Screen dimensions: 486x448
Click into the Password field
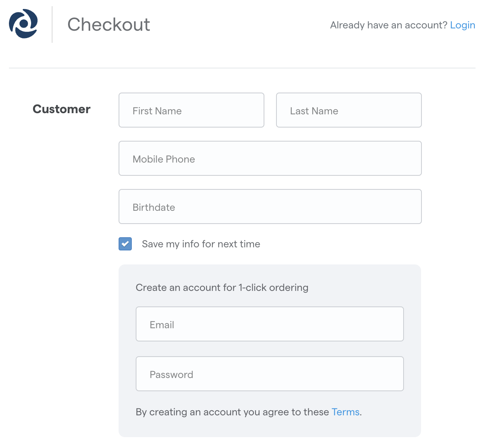pyautogui.click(x=270, y=374)
